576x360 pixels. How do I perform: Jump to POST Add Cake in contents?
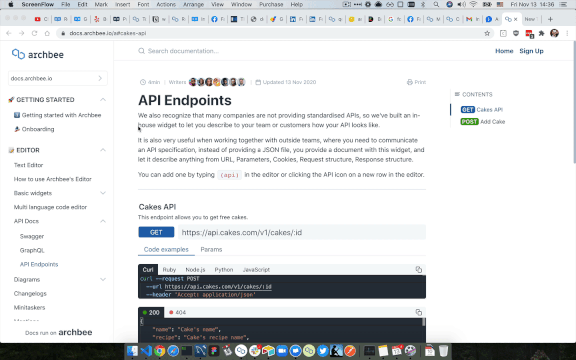tap(483, 122)
